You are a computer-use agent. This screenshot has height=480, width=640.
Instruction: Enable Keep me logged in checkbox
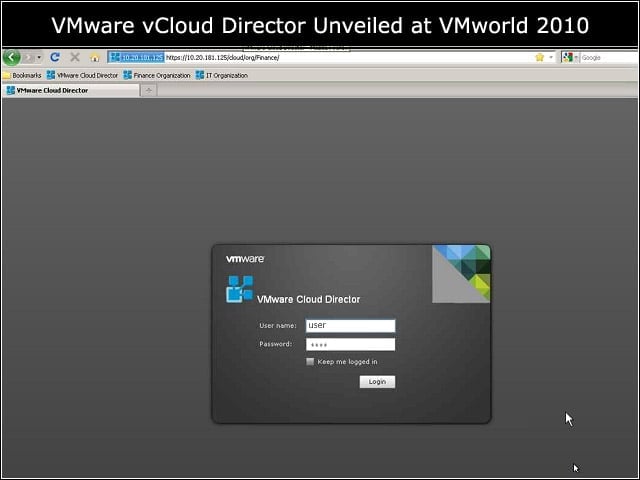pyautogui.click(x=310, y=362)
